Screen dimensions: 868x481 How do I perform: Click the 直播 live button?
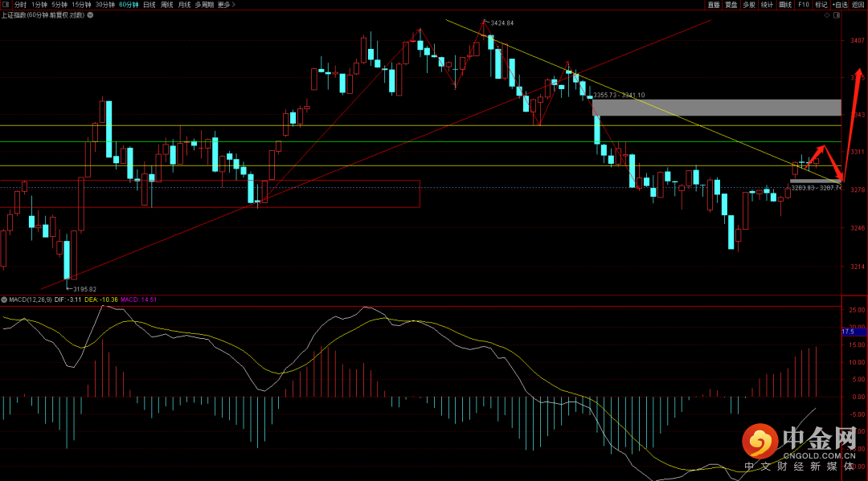pos(714,5)
